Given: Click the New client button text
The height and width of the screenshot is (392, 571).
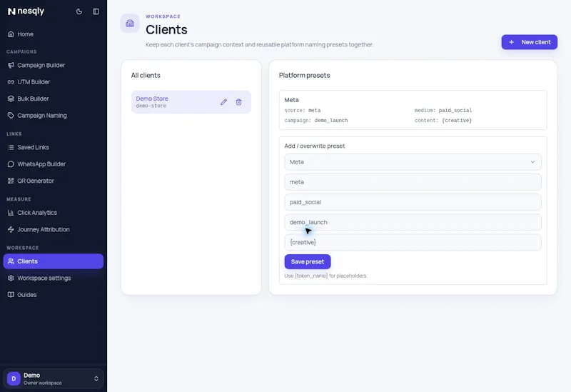Looking at the screenshot, I should tap(536, 42).
